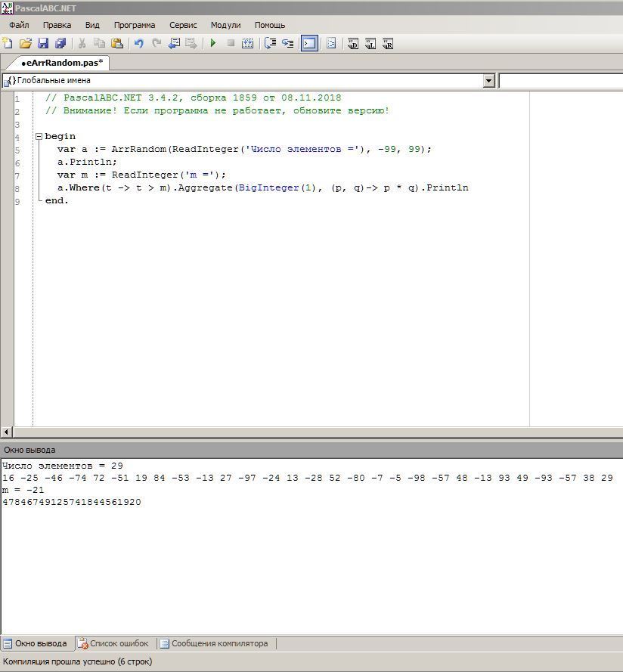The height and width of the screenshot is (672, 623).
Task: Switch to the Список ошибок tab
Action: [x=113, y=644]
